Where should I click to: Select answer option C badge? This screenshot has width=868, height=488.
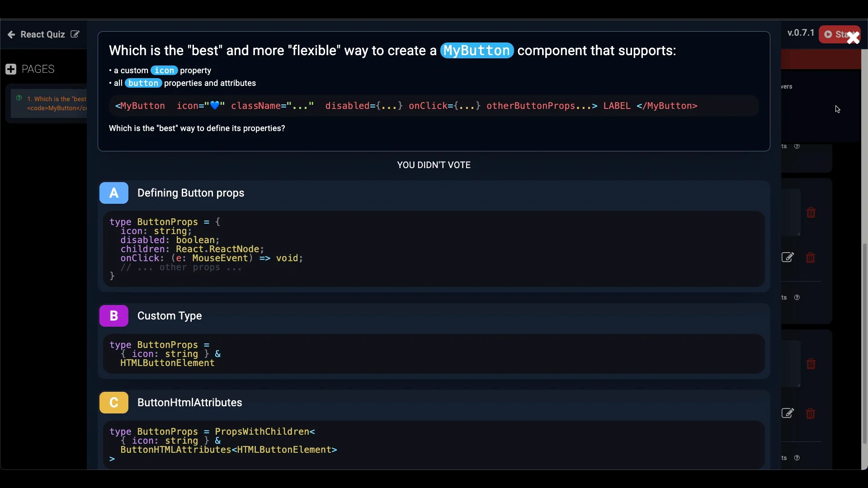click(113, 403)
